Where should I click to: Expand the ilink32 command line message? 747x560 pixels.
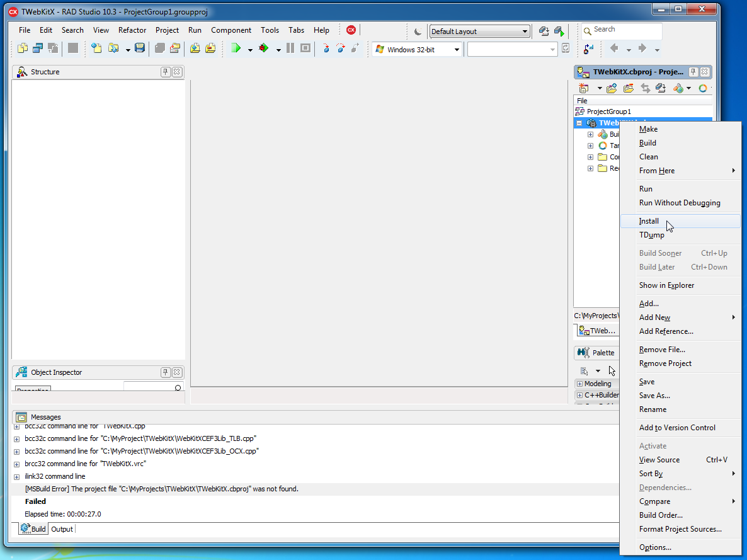point(16,477)
